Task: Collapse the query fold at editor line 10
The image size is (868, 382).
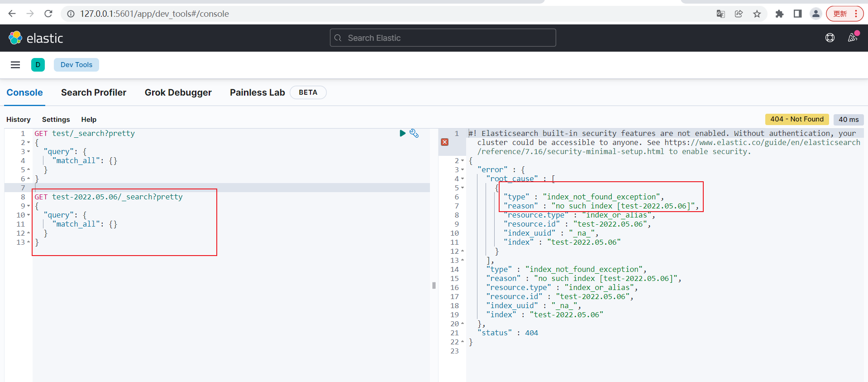Action: (x=29, y=215)
